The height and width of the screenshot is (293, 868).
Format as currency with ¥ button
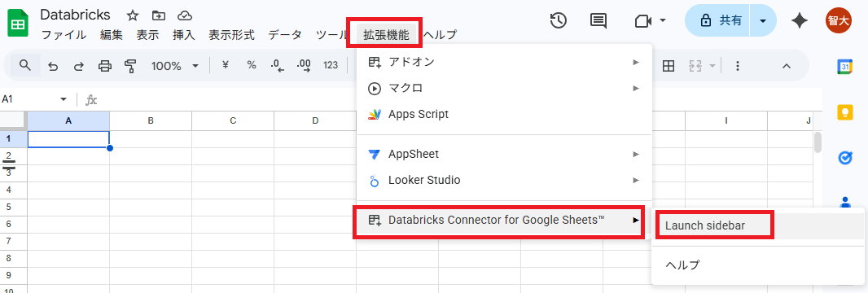tap(226, 65)
